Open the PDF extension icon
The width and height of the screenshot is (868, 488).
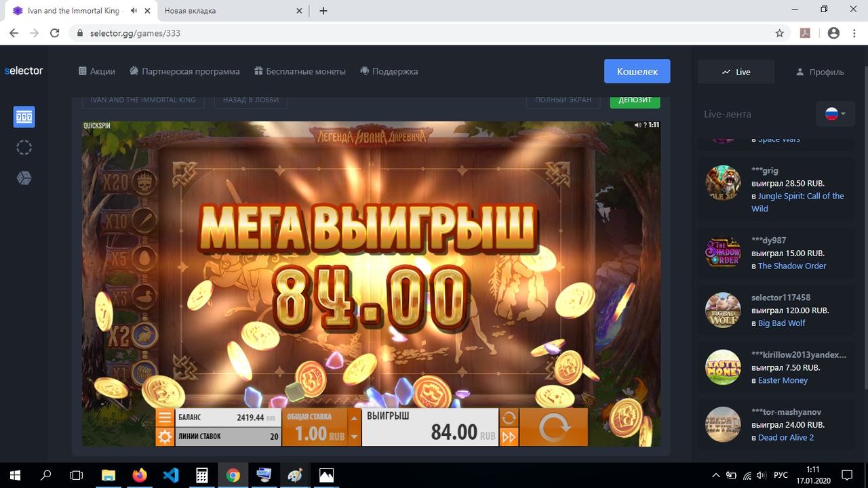pos(806,33)
